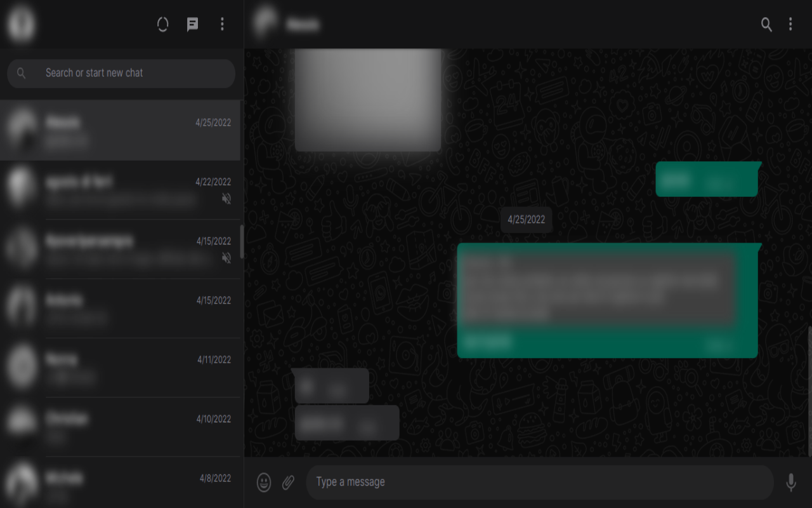Open the emoji picker
Viewport: 812px width, 508px height.
pyautogui.click(x=263, y=482)
